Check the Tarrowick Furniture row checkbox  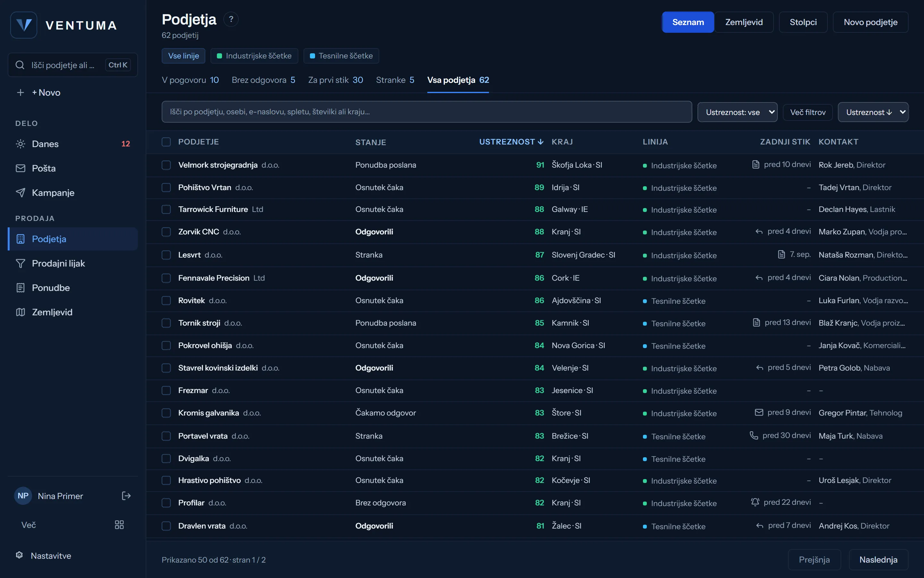click(166, 209)
